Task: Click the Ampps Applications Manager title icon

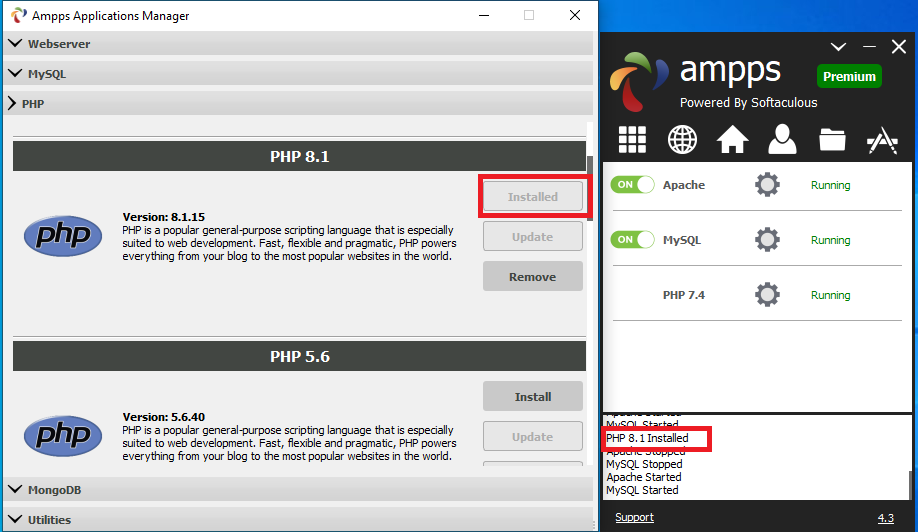Action: click(19, 15)
